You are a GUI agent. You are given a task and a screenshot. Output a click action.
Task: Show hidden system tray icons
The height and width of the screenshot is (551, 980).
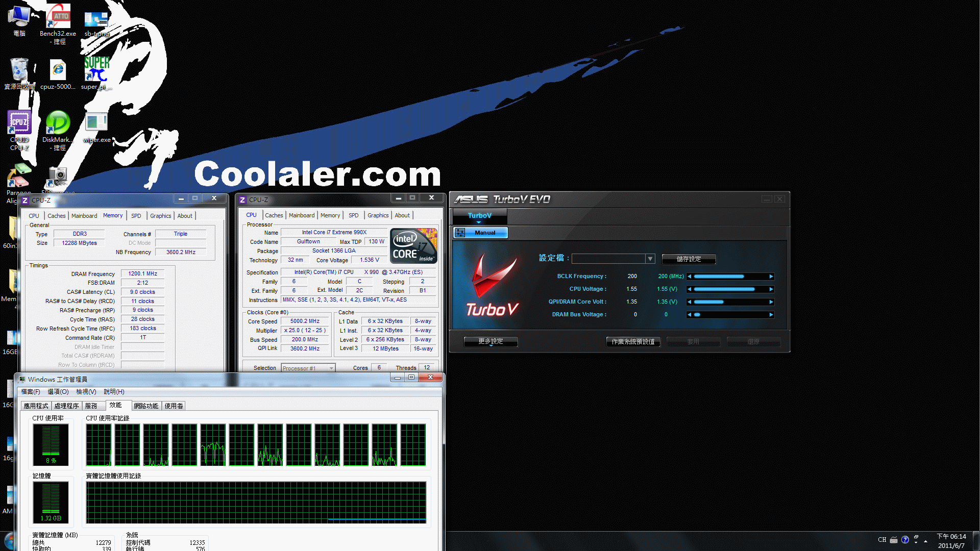coord(925,541)
